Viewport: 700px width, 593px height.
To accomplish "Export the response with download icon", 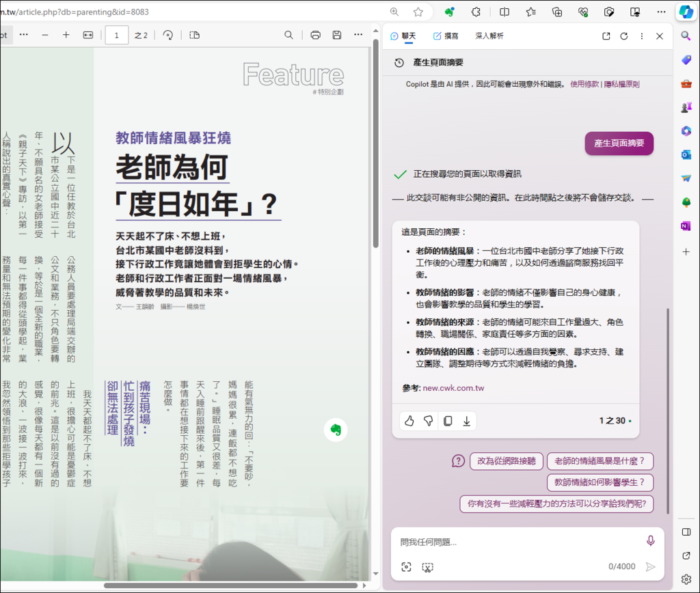I will coord(467,421).
